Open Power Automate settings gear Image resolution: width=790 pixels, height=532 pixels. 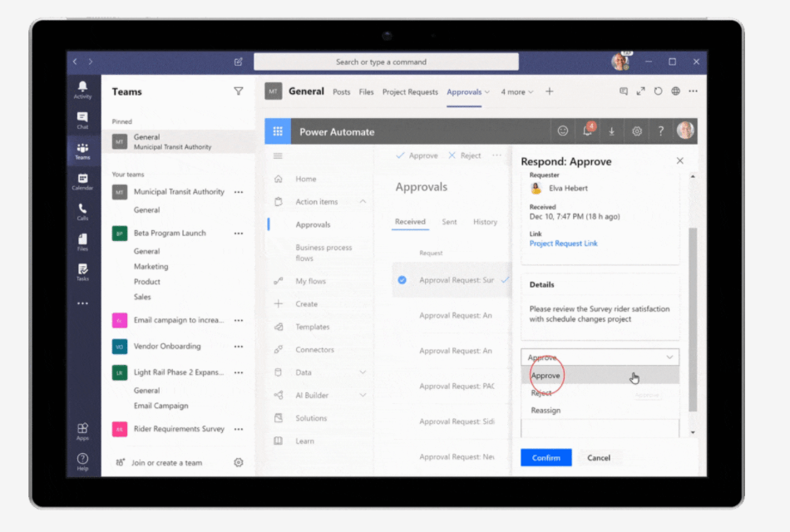coord(637,131)
